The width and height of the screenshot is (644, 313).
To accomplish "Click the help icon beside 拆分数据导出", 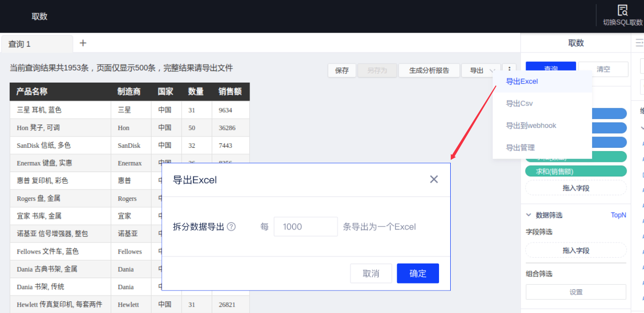I will coord(231,226).
